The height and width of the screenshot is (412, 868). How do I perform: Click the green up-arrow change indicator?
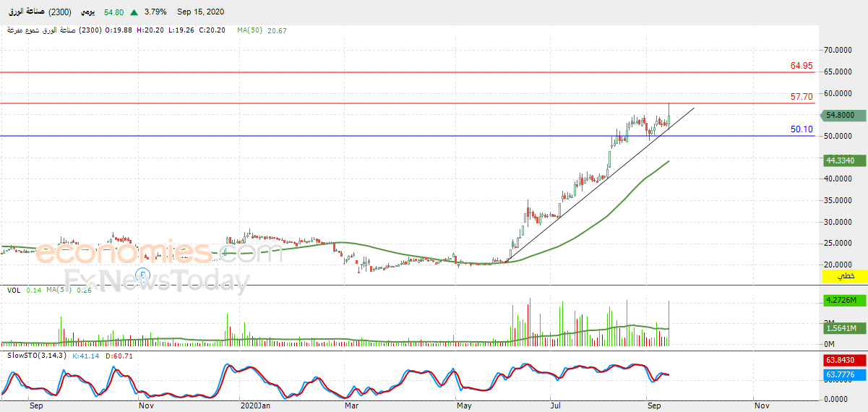point(134,12)
